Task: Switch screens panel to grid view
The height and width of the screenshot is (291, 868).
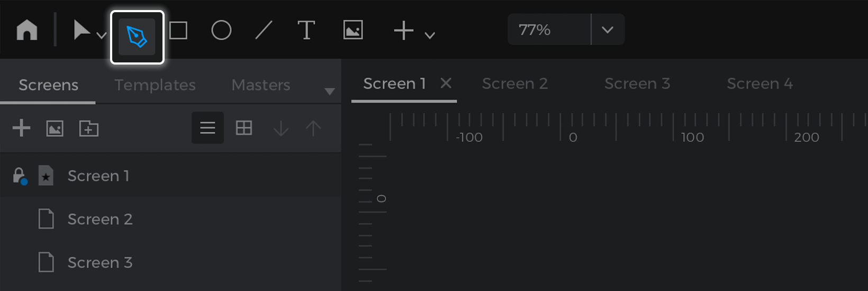Action: pos(244,128)
